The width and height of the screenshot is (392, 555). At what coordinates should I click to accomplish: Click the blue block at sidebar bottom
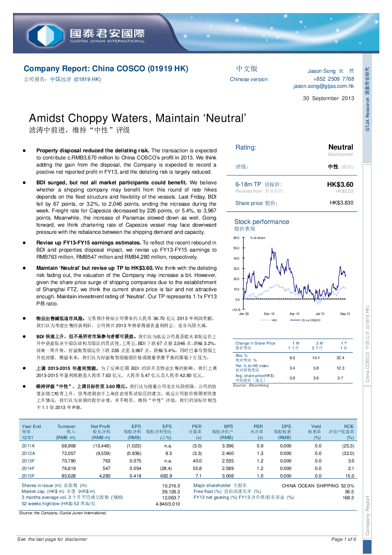click(367, 547)
